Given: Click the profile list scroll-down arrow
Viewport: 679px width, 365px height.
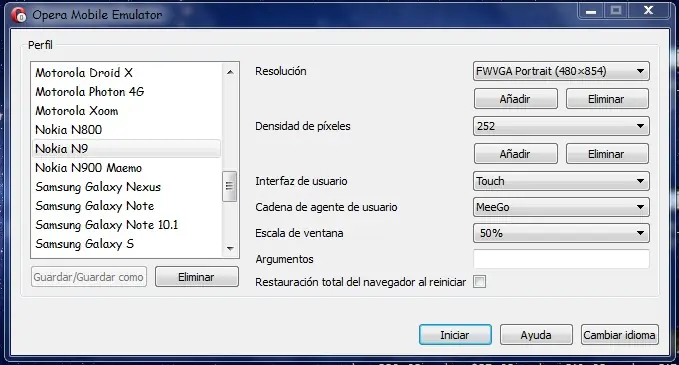Looking at the screenshot, I should (x=230, y=249).
